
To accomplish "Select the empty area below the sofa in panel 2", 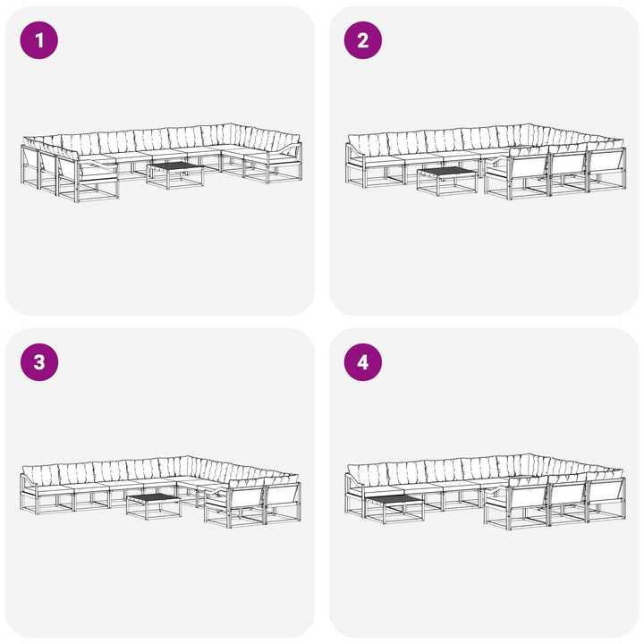I will pyautogui.click(x=484, y=257).
